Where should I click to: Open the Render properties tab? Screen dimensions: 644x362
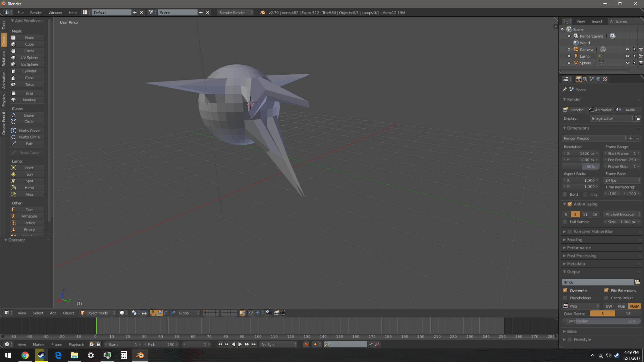coord(578,79)
